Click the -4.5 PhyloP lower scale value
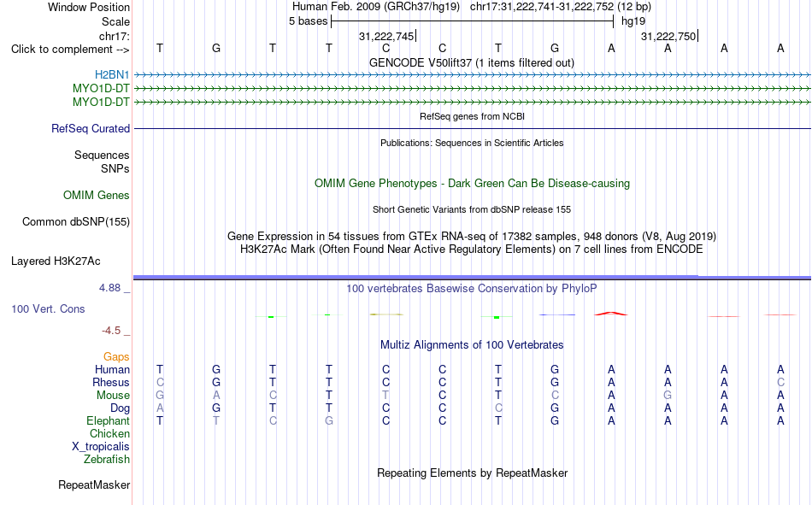 point(111,331)
